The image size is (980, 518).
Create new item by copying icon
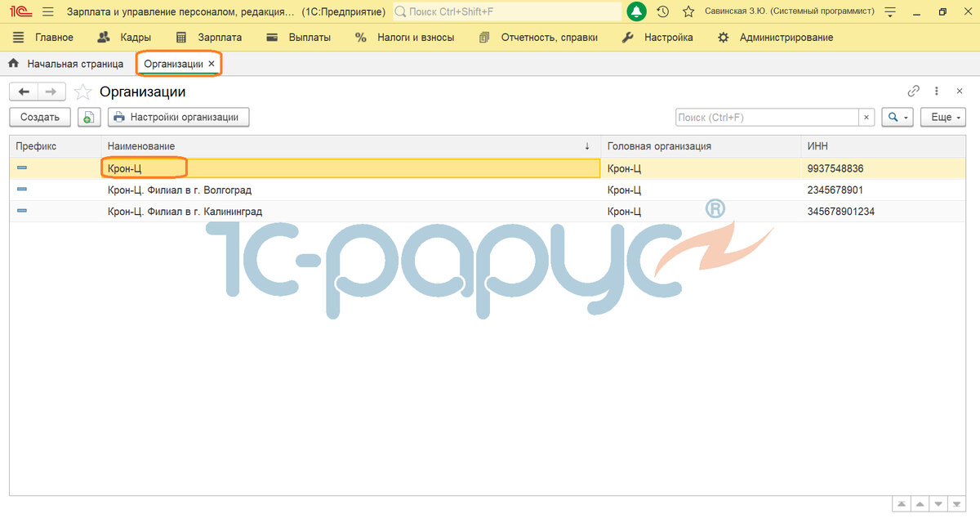89,118
